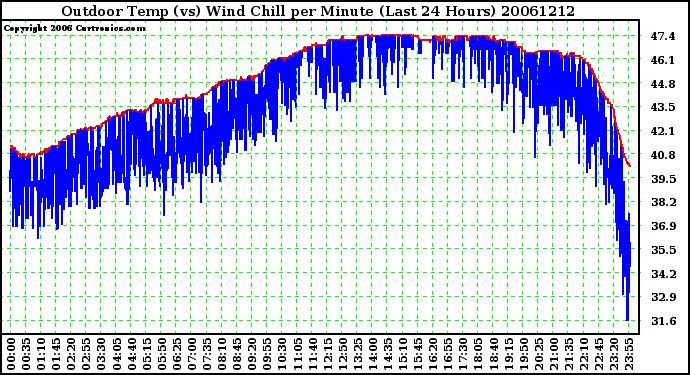Click the 15:10 time axis label
The image size is (690, 375).
point(403,354)
